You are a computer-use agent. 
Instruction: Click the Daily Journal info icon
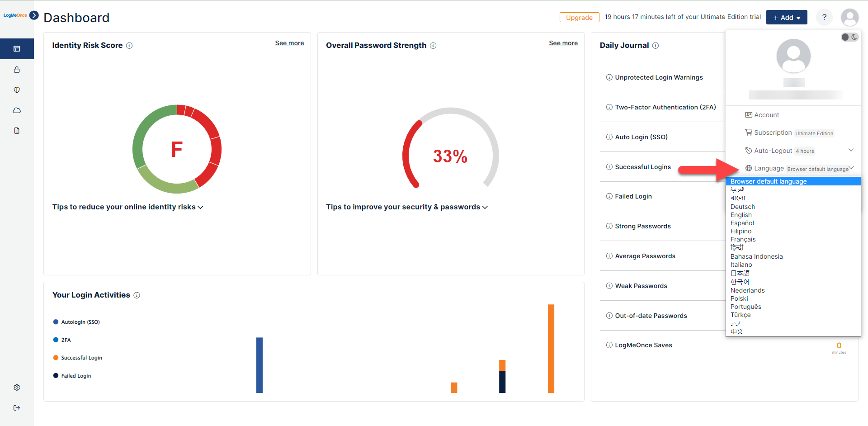click(656, 46)
